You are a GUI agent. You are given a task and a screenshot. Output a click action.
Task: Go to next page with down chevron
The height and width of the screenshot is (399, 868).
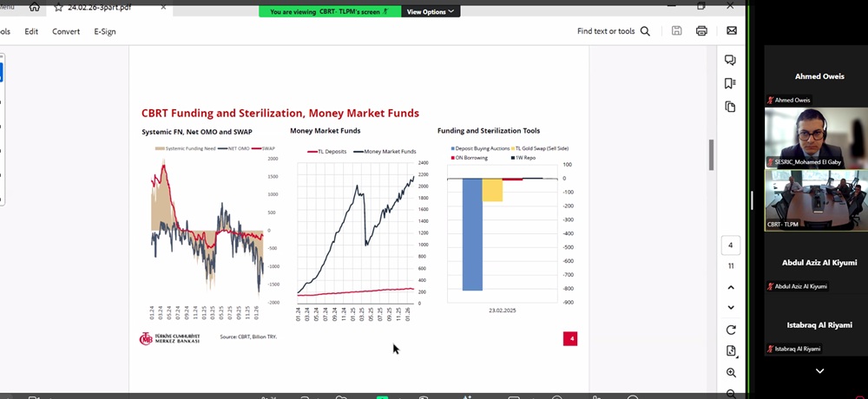[731, 308]
